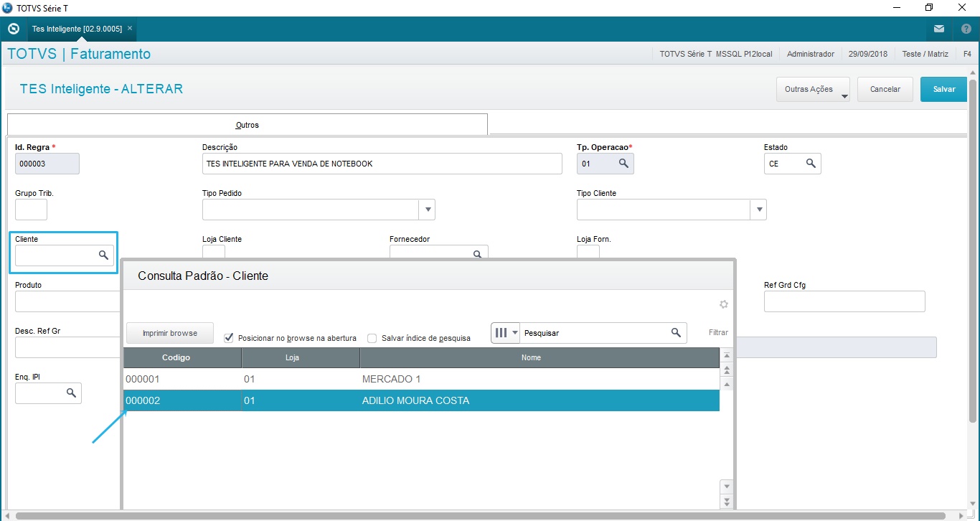Click the Fornecedor field lookup magnifier

tap(477, 254)
